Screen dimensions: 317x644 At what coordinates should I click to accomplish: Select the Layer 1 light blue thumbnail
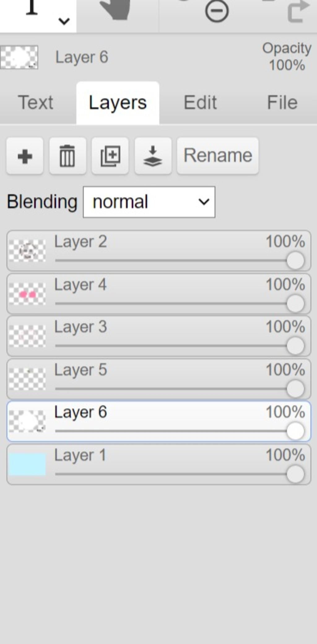(x=27, y=464)
